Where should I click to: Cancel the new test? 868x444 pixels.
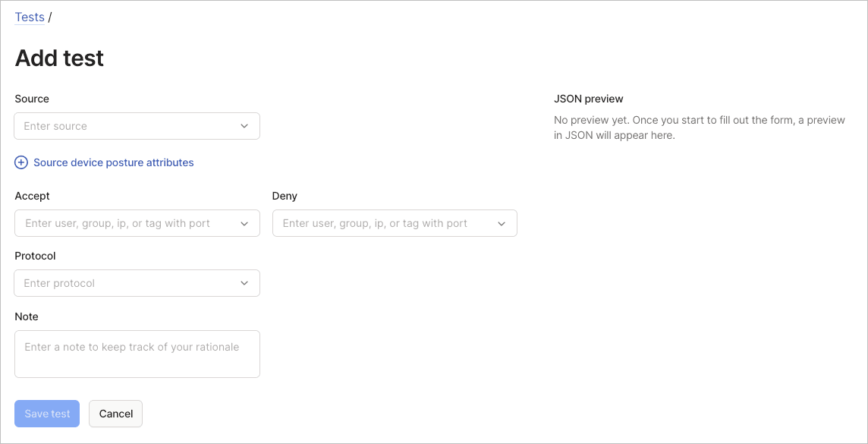115,413
